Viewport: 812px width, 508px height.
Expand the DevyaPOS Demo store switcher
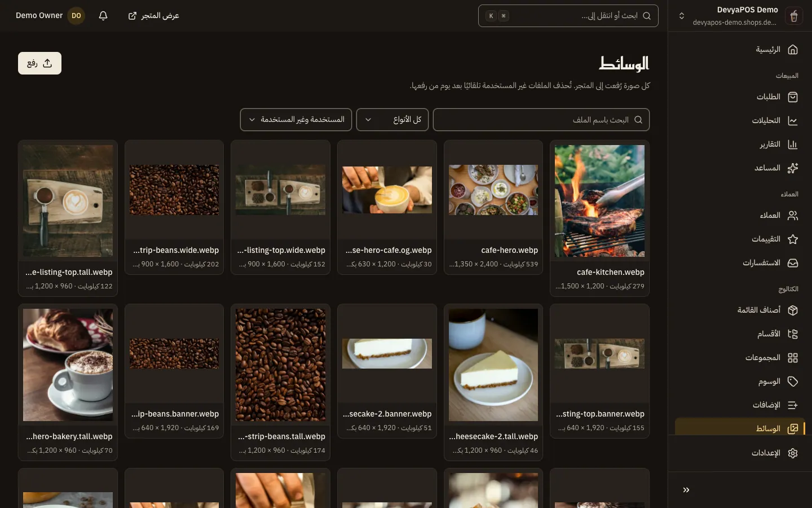(682, 16)
